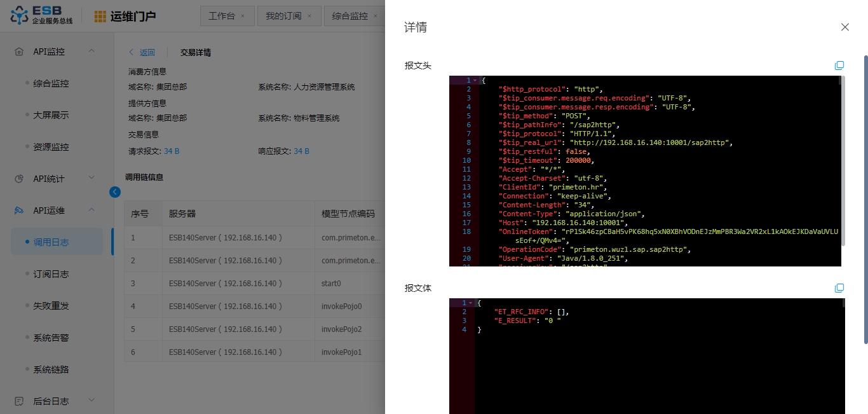
Task: Close the 详情 drawer with X
Action: pyautogui.click(x=844, y=27)
